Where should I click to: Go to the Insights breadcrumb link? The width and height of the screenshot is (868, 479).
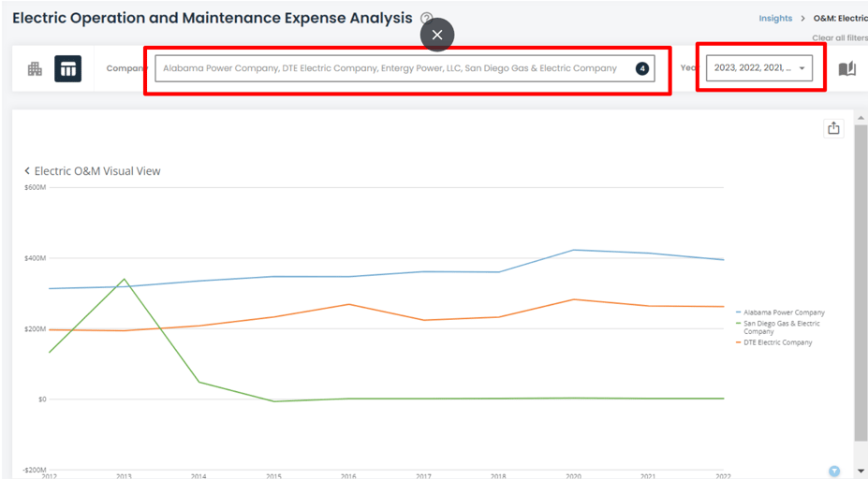pos(775,19)
